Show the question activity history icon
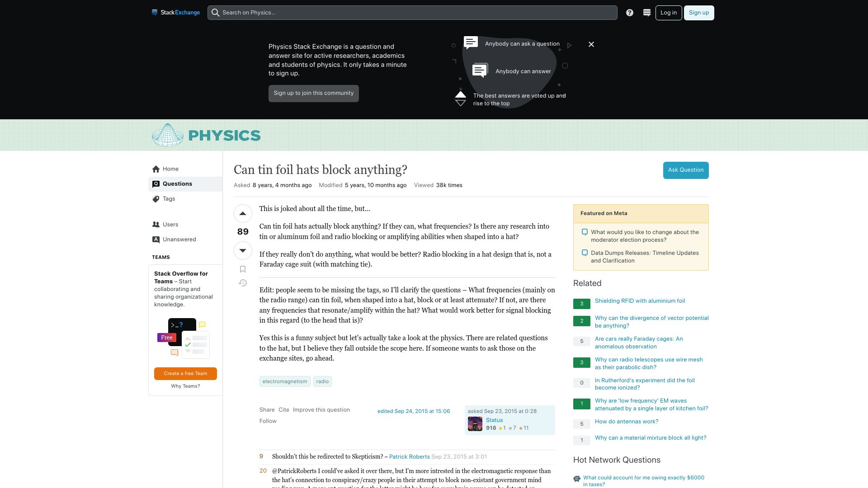The width and height of the screenshot is (868, 488). click(243, 283)
